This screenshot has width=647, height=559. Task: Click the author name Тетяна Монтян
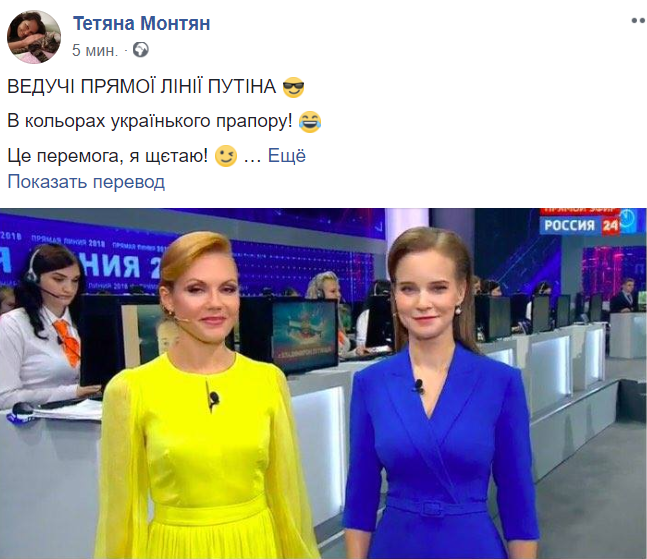(x=142, y=24)
